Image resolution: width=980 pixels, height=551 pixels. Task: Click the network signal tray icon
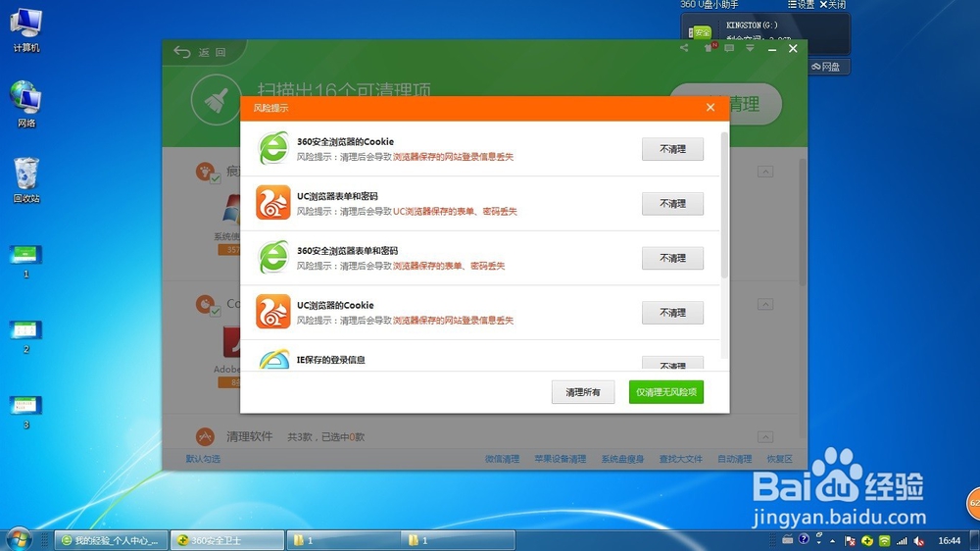(x=902, y=541)
